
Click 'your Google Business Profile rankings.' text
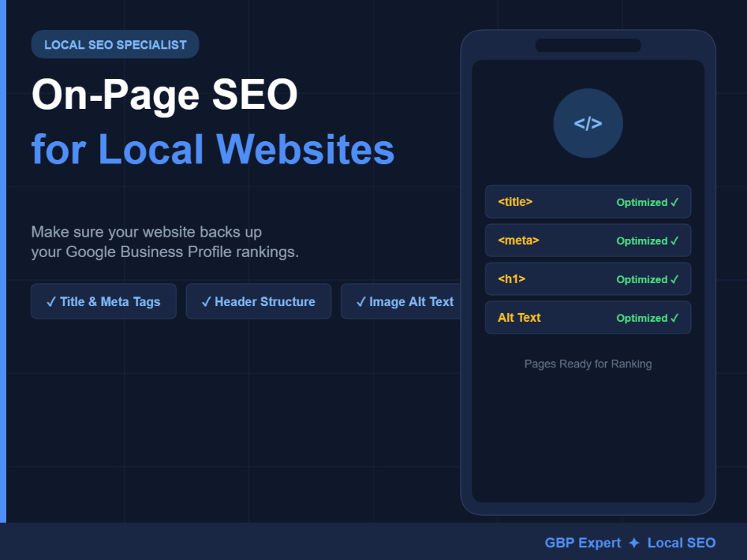point(165,252)
